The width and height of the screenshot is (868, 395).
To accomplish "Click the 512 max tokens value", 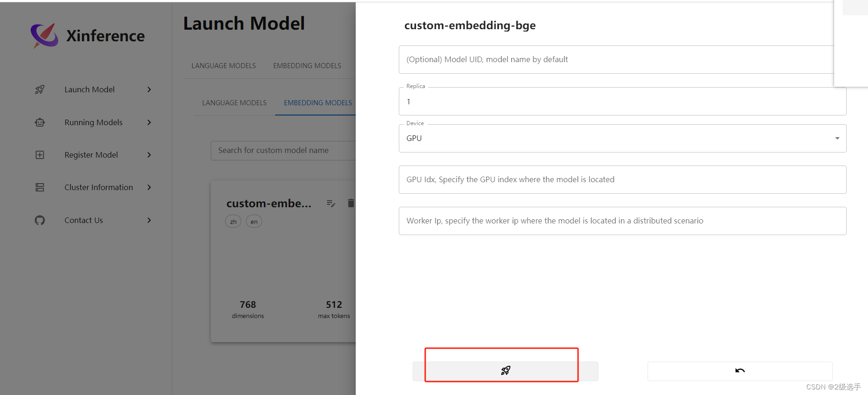I will pyautogui.click(x=334, y=305).
